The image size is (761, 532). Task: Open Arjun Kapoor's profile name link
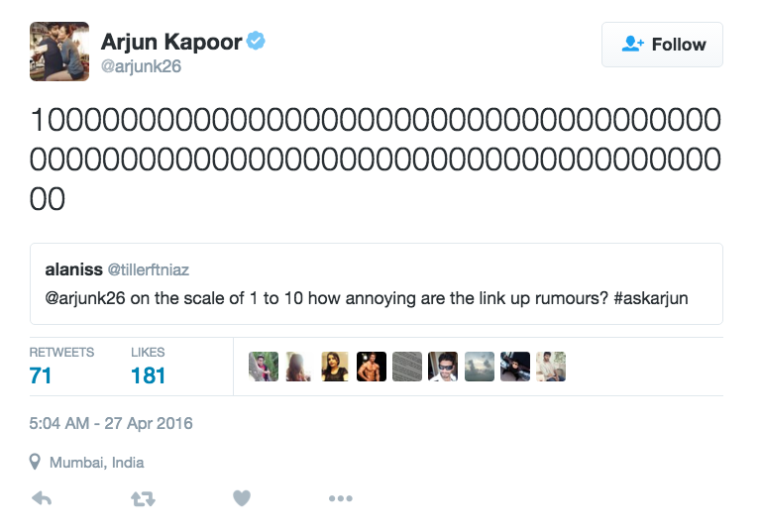click(x=171, y=43)
